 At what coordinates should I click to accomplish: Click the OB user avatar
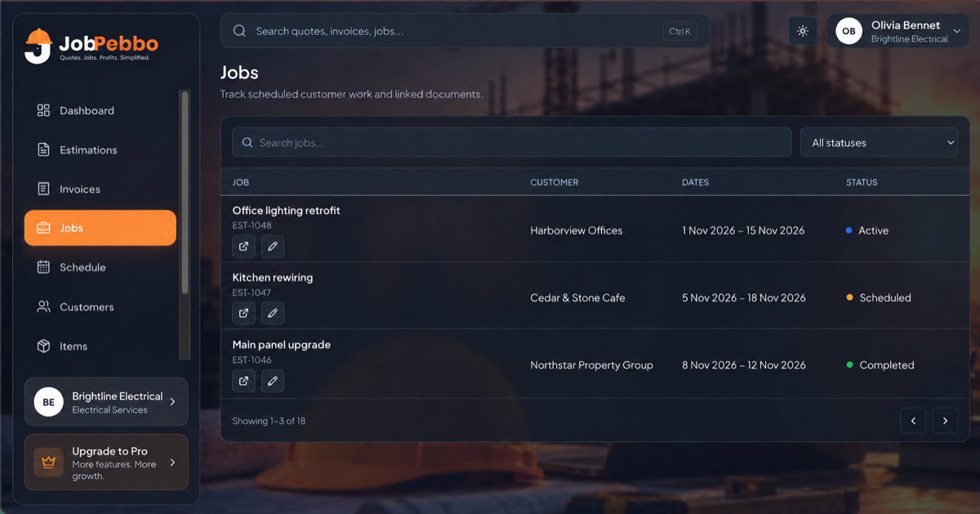(x=849, y=31)
